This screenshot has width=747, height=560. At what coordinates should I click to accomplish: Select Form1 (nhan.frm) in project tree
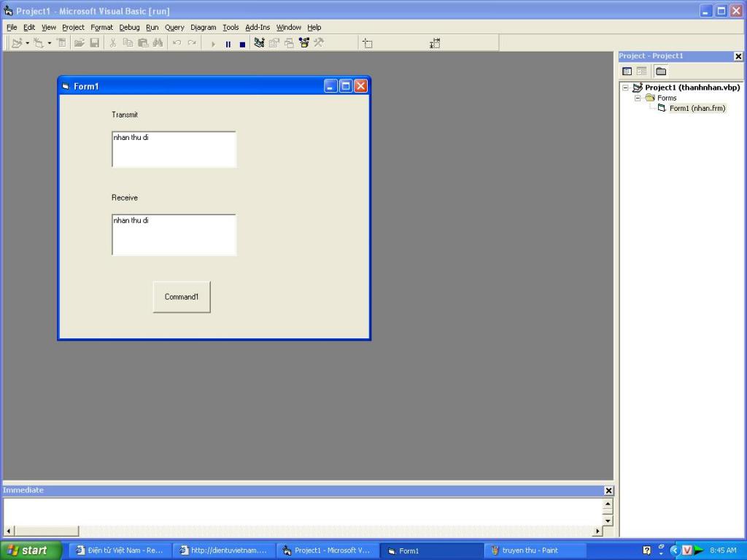click(697, 109)
